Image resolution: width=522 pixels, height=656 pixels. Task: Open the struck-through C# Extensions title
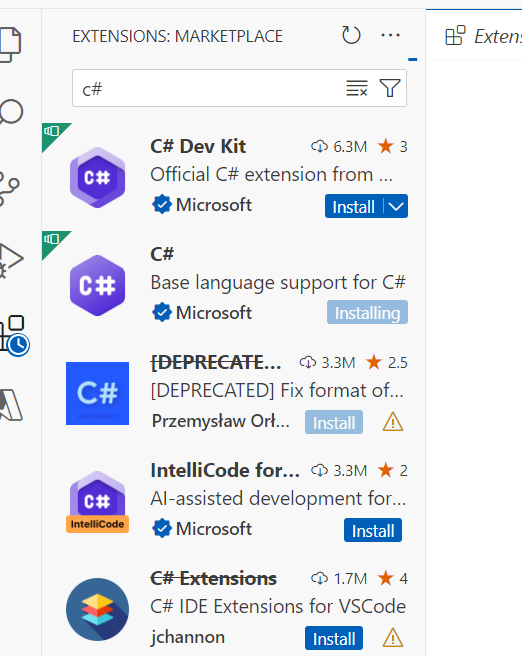[213, 578]
